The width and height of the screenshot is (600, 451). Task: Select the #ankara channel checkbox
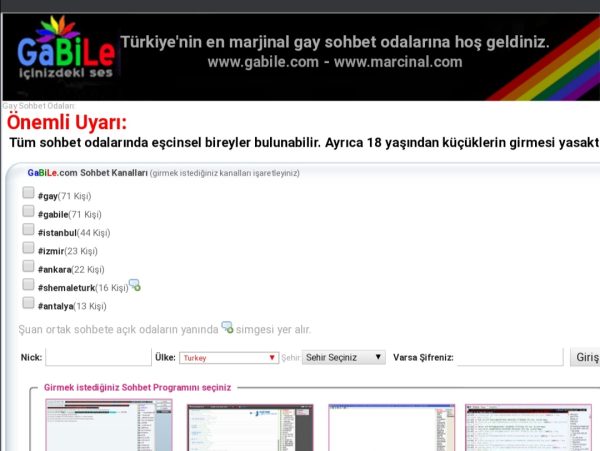[28, 266]
